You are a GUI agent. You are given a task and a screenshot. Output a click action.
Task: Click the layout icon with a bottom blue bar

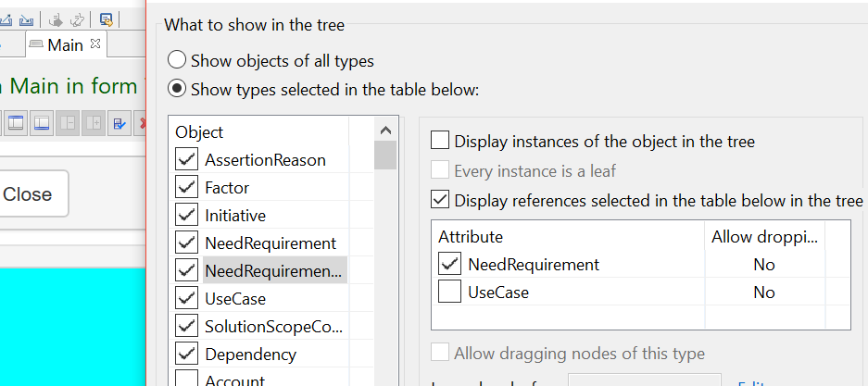click(42, 123)
